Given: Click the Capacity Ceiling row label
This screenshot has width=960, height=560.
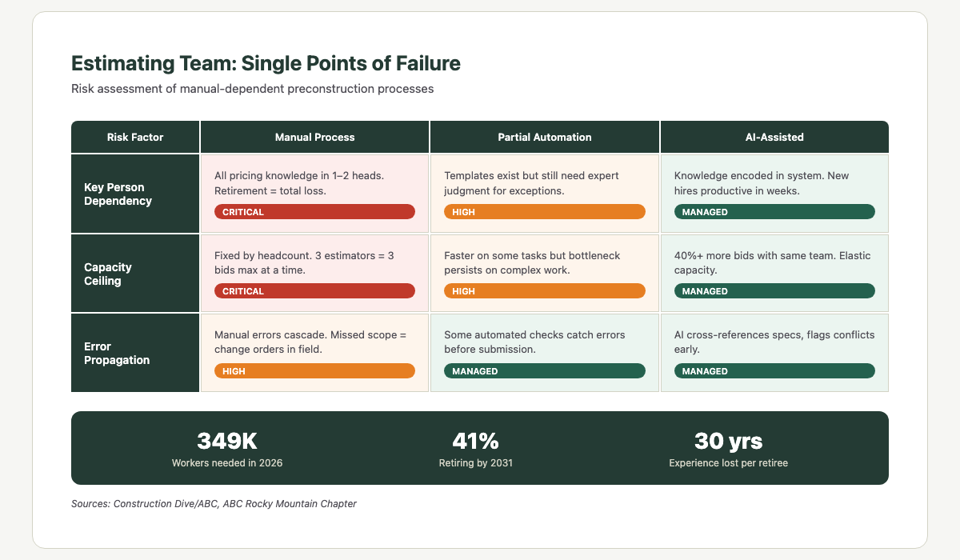Looking at the screenshot, I should (108, 274).
